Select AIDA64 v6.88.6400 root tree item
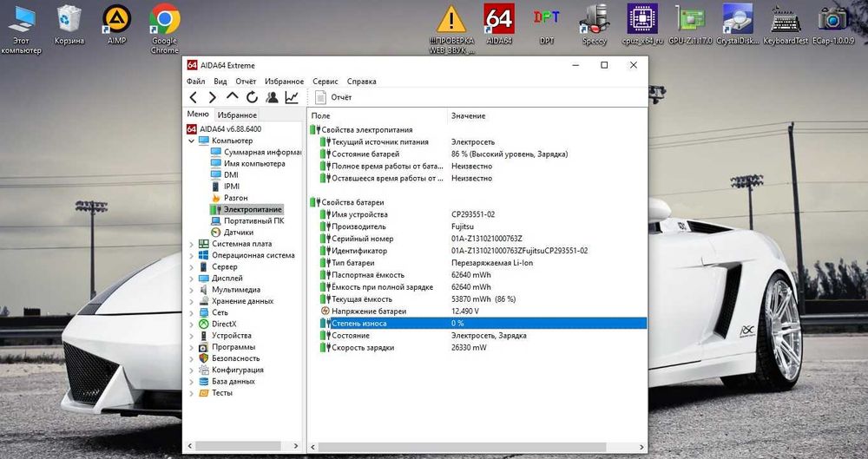868x459 pixels. click(224, 129)
